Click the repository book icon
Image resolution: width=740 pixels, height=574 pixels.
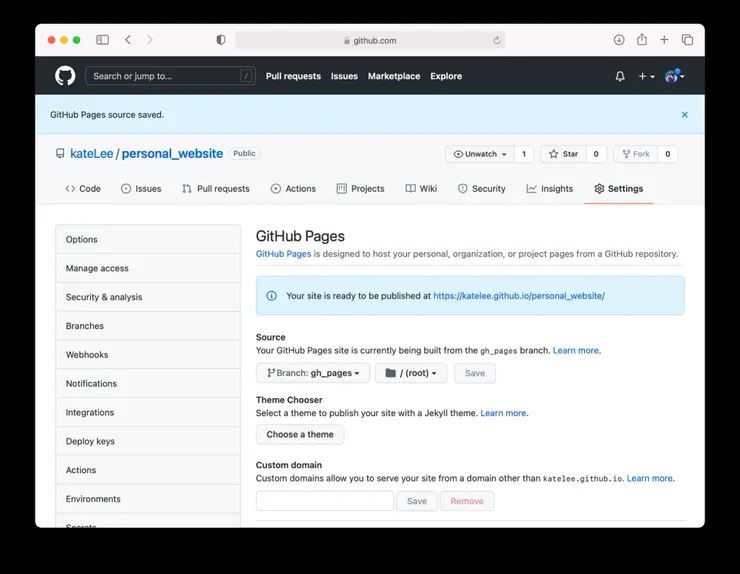coord(60,153)
